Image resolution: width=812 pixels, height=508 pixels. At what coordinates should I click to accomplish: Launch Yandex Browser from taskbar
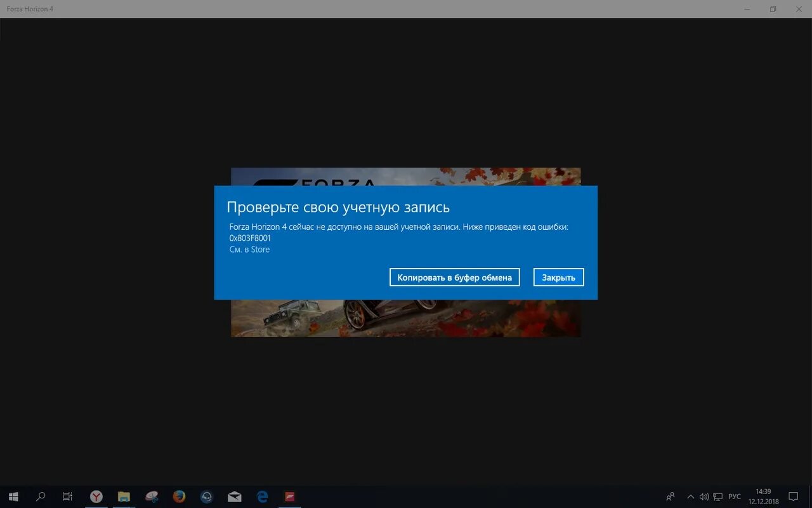[x=96, y=497]
